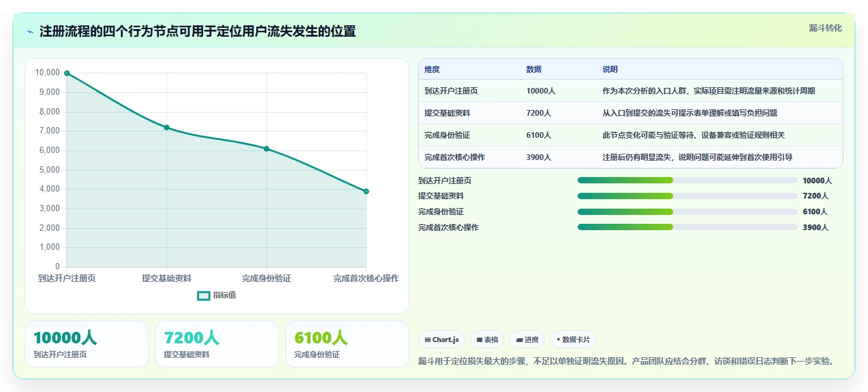Click the 数据 column header
The width and height of the screenshot is (868, 392).
[x=534, y=70]
